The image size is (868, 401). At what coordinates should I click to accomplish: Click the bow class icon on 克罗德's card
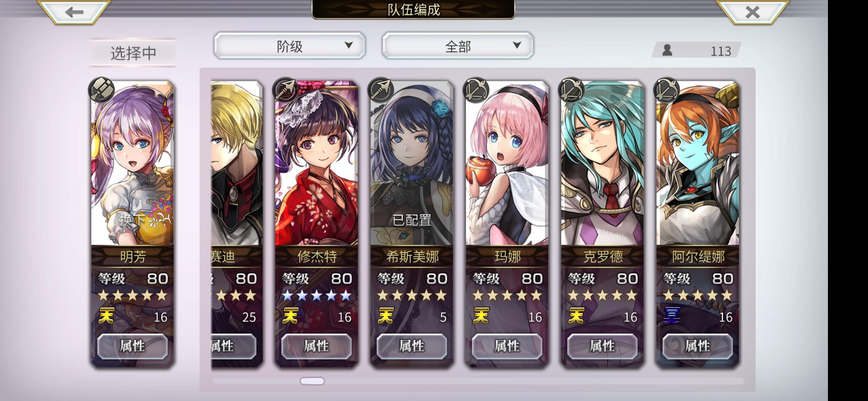571,90
